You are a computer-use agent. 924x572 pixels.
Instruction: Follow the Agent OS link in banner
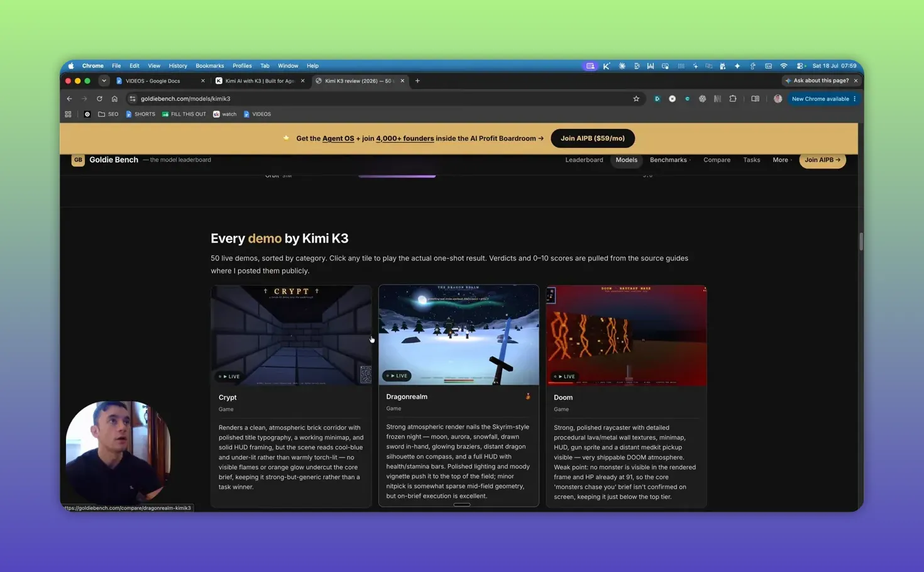coord(338,138)
